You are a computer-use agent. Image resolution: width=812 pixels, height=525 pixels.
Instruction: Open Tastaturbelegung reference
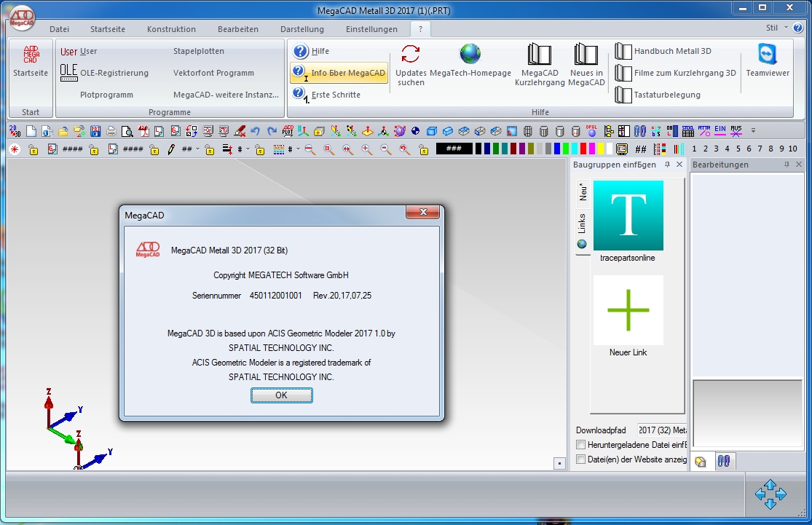pos(658,95)
